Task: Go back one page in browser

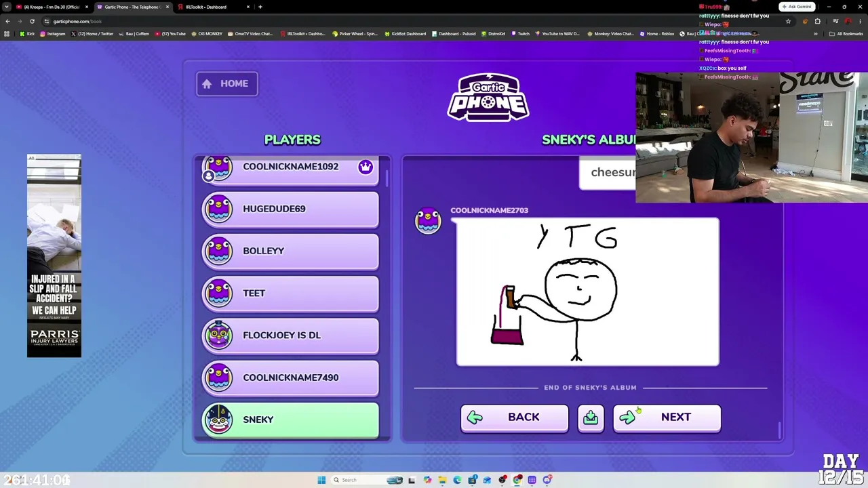Action: point(7,21)
